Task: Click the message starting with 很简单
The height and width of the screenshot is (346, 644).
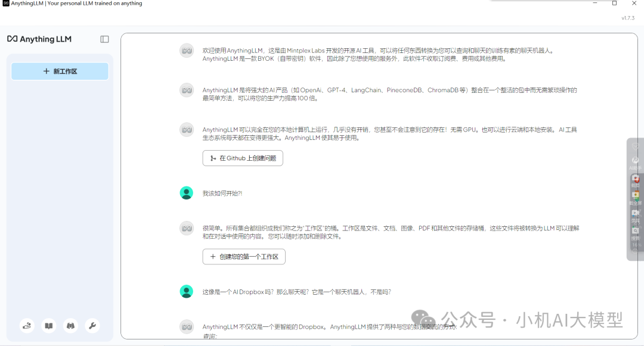Action: pos(391,232)
